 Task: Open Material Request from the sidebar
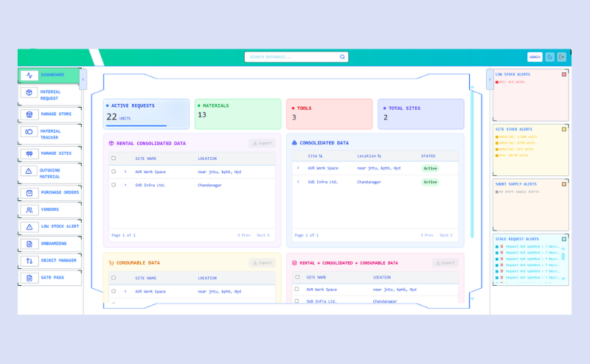point(49,95)
